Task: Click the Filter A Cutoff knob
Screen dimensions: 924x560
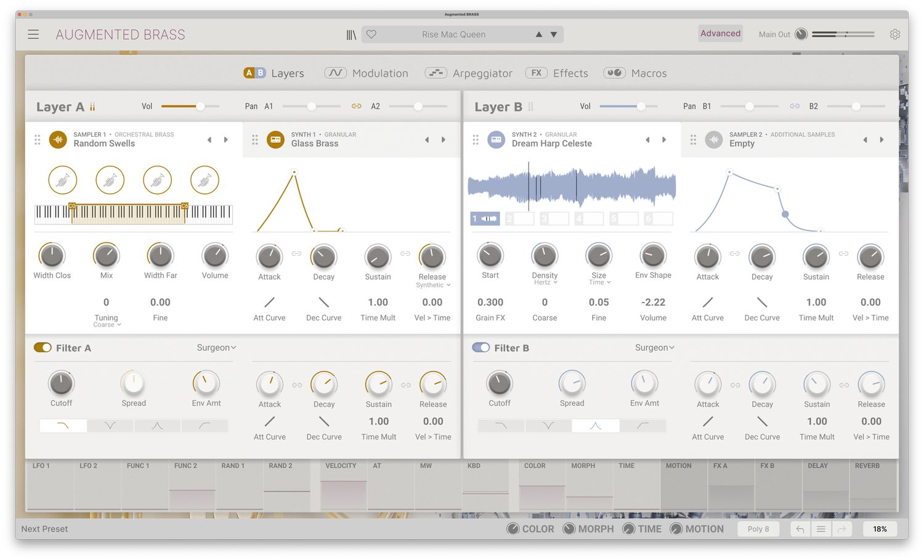Action: pos(61,383)
